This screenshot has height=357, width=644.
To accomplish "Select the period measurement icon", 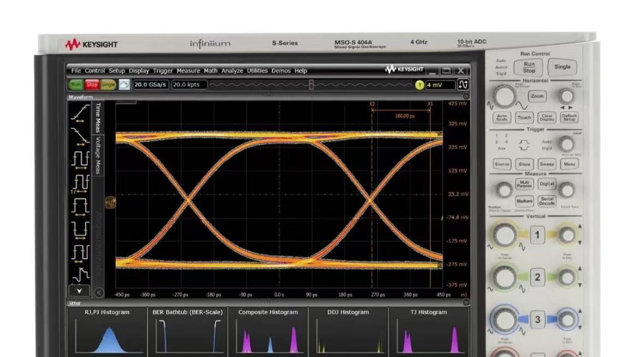I will [80, 160].
